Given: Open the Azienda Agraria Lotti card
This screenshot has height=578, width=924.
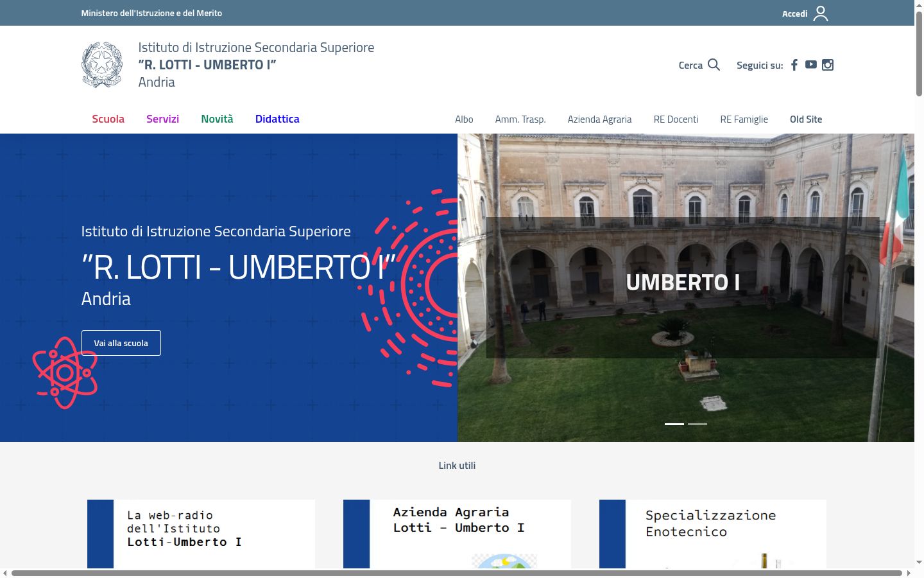Looking at the screenshot, I should coord(457,534).
